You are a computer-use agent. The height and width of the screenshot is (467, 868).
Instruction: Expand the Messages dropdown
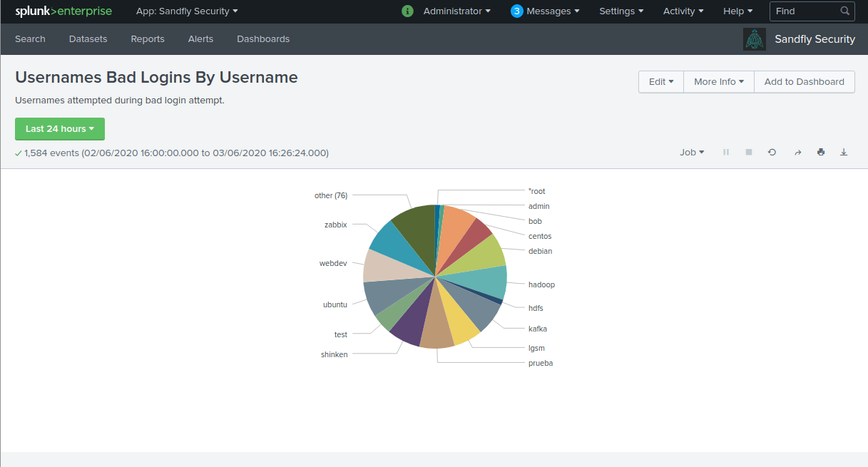pyautogui.click(x=553, y=11)
